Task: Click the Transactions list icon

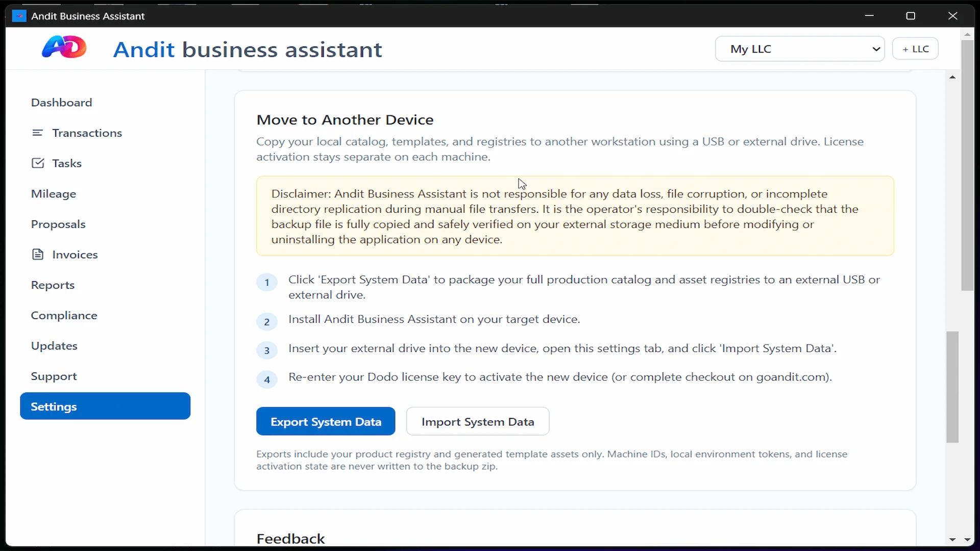Action: click(38, 133)
